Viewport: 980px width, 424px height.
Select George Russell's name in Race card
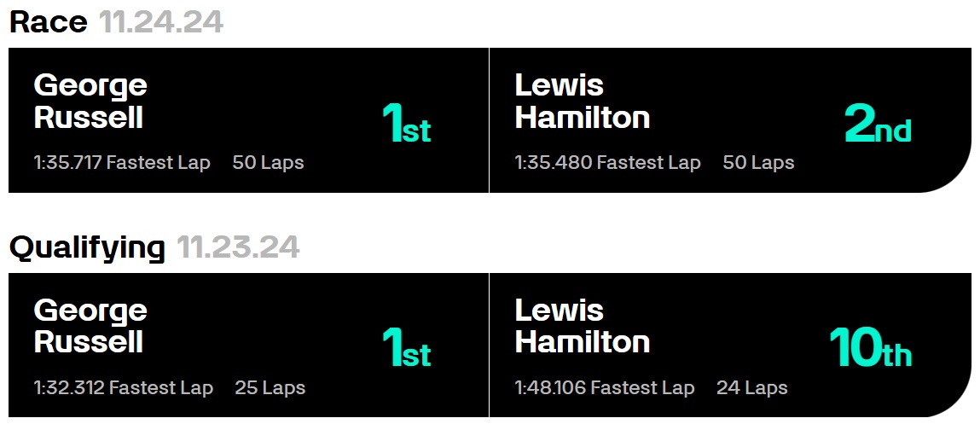(x=90, y=102)
